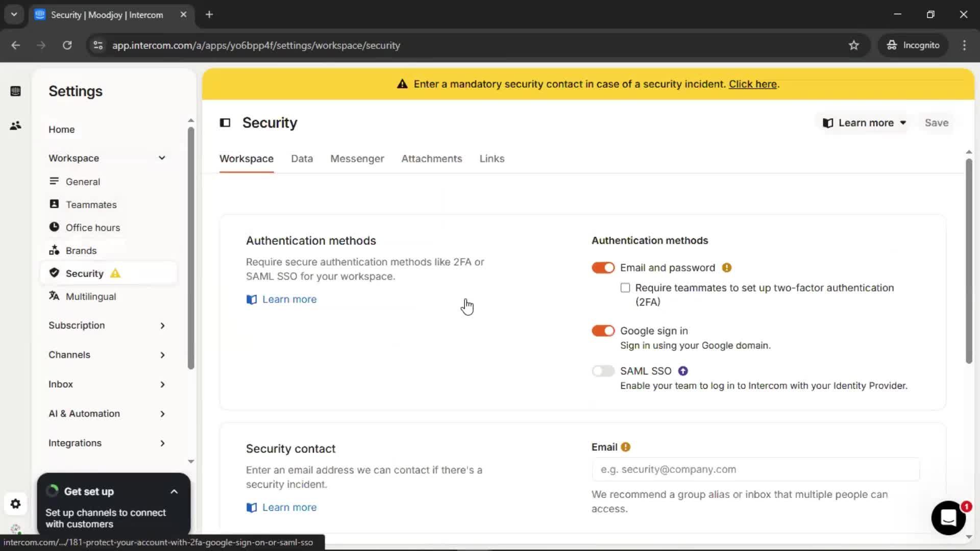Click the settings gear icon at bottom left

[x=15, y=504]
